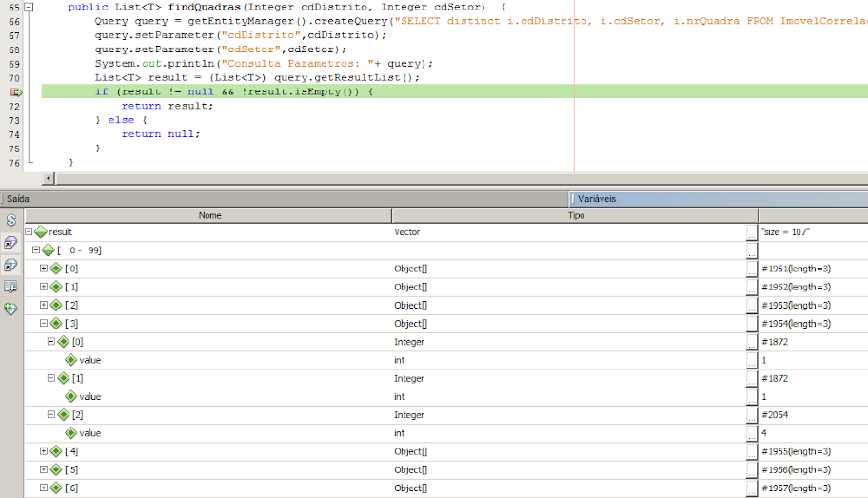Select the [0 - 99] diamond icon
868x498 pixels.
click(x=49, y=250)
